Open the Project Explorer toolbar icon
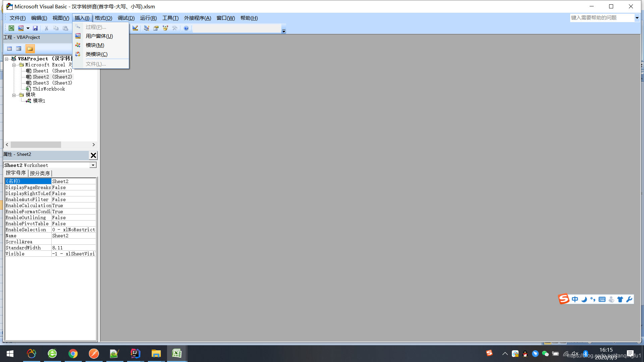The width and height of the screenshot is (644, 362). pyautogui.click(x=147, y=28)
